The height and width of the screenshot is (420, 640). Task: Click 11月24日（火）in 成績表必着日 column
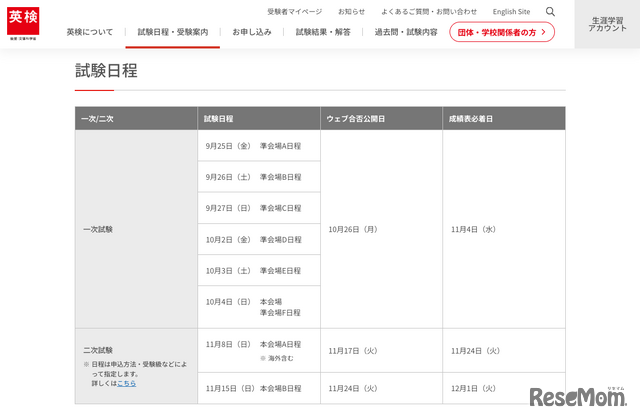476,351
